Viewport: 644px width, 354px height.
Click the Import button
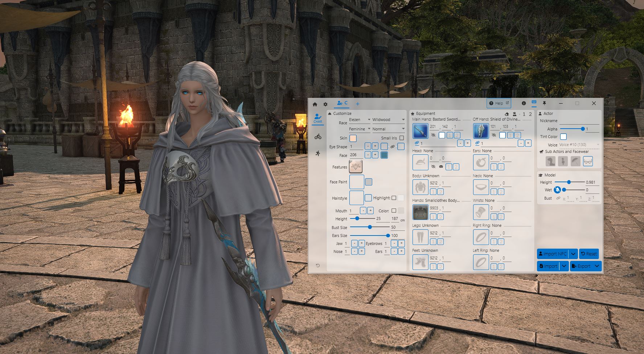click(x=548, y=266)
